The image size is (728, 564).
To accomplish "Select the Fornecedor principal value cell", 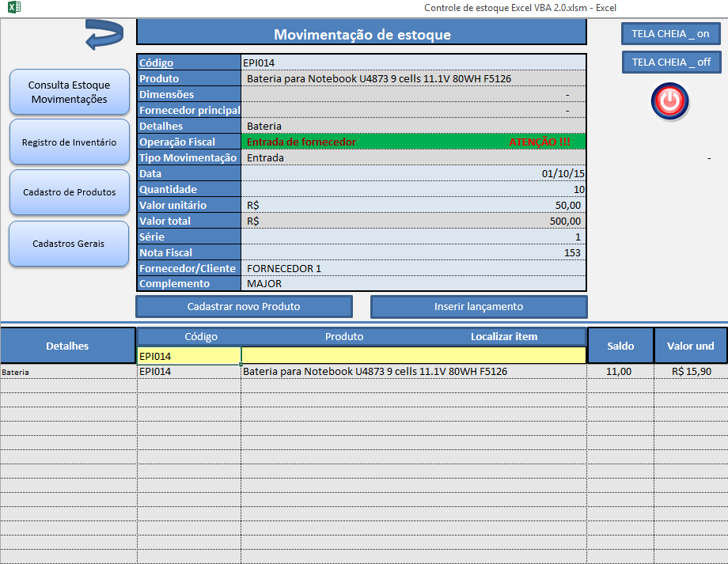I will [x=413, y=110].
